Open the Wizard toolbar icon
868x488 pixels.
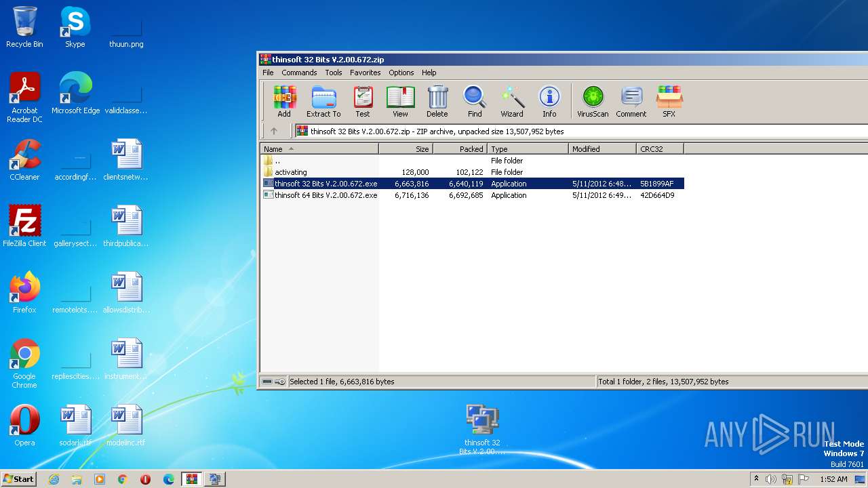(x=512, y=102)
